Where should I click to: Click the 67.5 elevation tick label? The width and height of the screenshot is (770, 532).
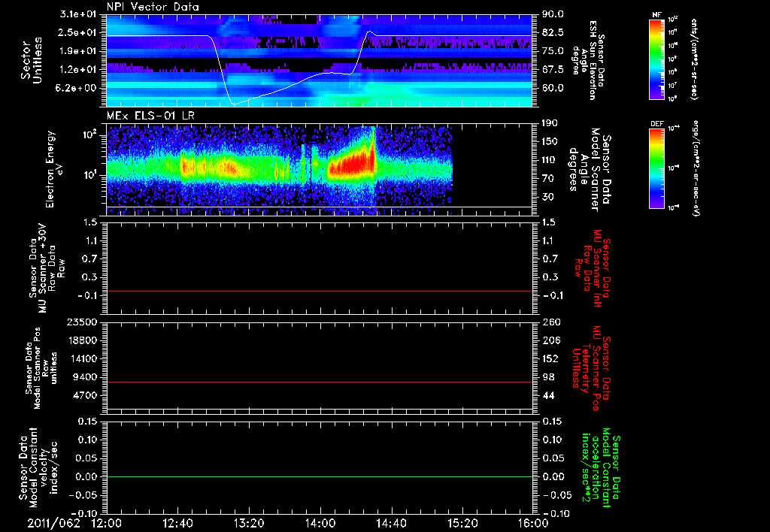[553, 70]
